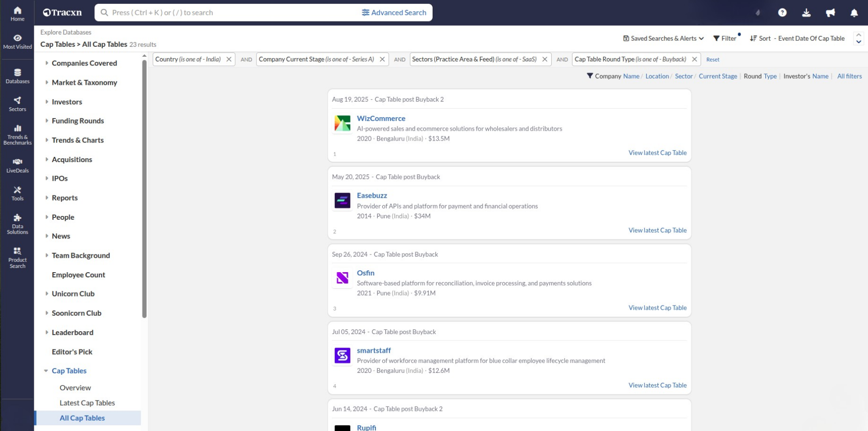Remove the Country India filter chip

click(229, 59)
